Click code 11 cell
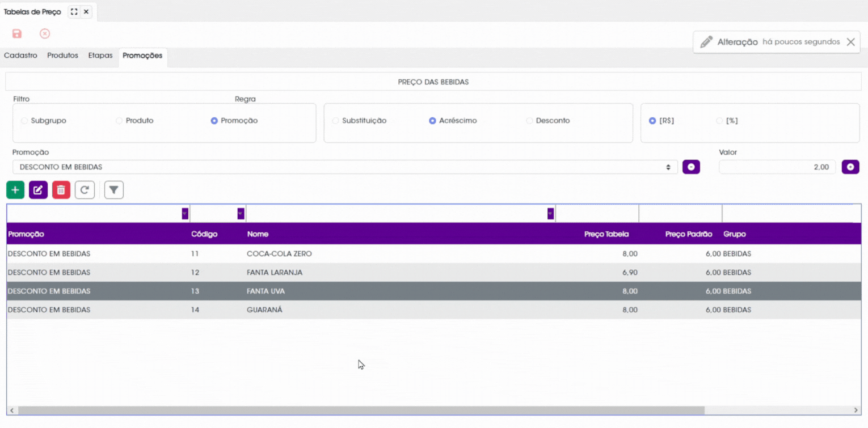This screenshot has width=868, height=428. (195, 254)
